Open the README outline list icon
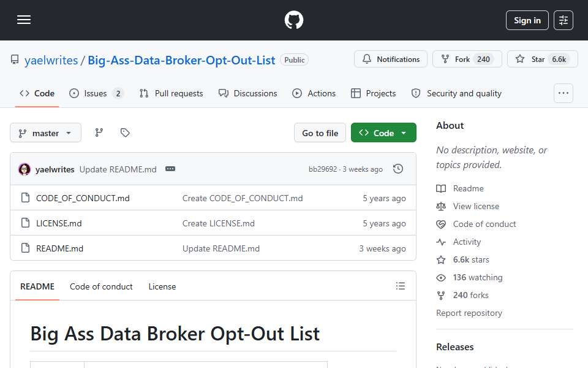 400,286
